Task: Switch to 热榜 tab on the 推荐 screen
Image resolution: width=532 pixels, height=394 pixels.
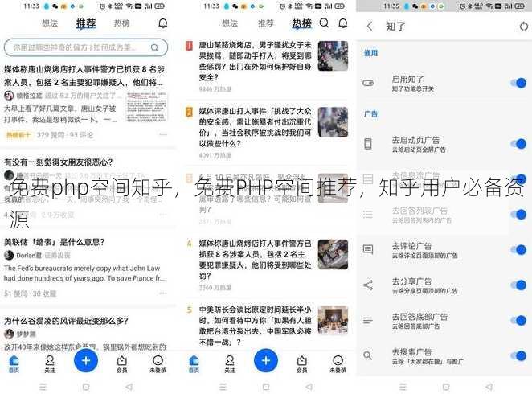Action: (121, 23)
